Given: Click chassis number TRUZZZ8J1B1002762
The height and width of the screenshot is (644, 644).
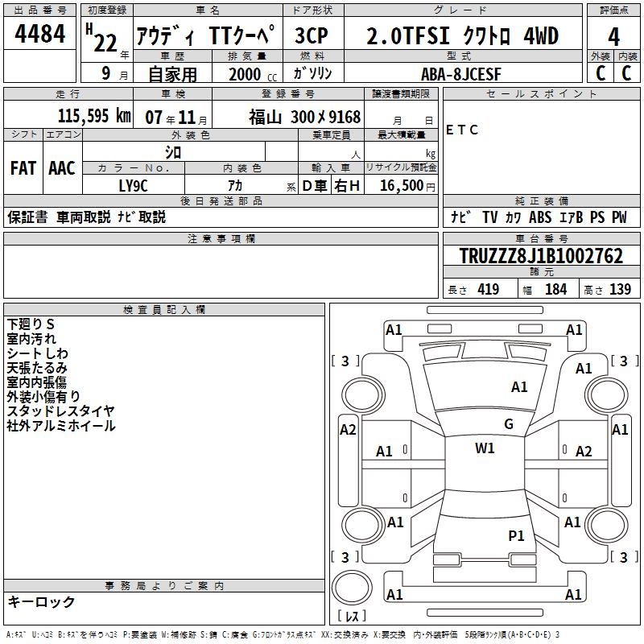Looking at the screenshot, I should click(x=540, y=256).
